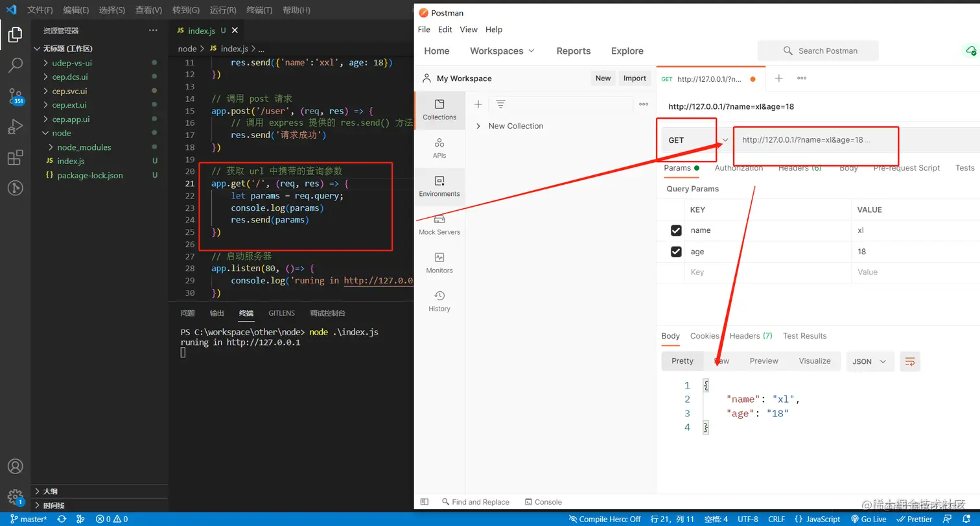Open Explorer panel more actions ellipsis
This screenshot has width=980, height=526.
(153, 30)
